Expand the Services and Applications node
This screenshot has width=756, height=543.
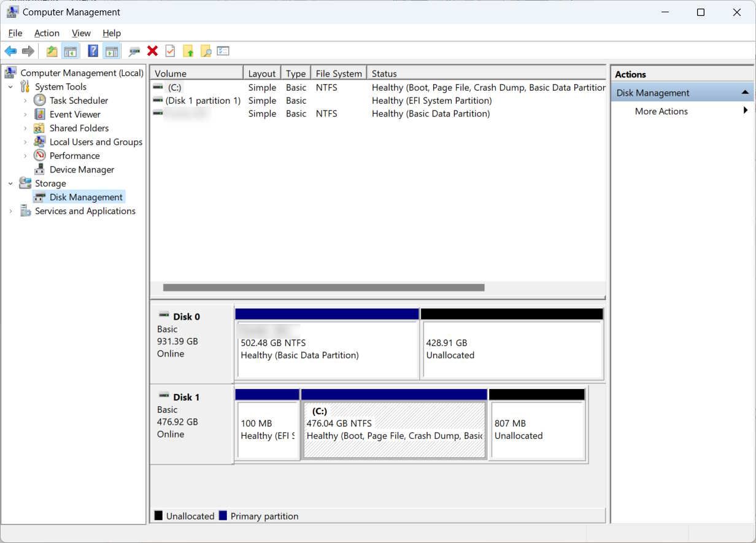pyautogui.click(x=10, y=211)
